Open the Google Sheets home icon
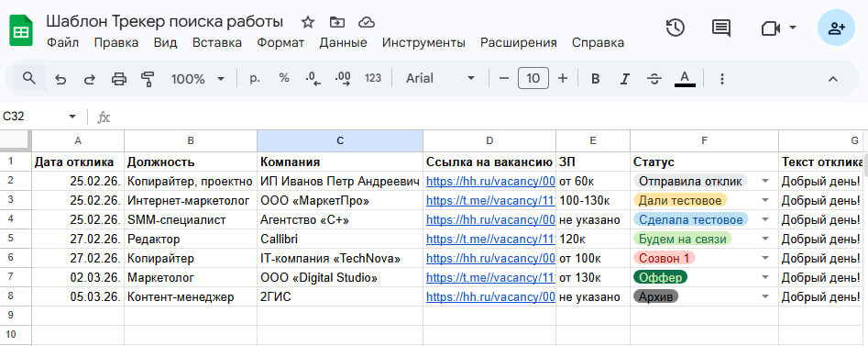 [x=21, y=31]
